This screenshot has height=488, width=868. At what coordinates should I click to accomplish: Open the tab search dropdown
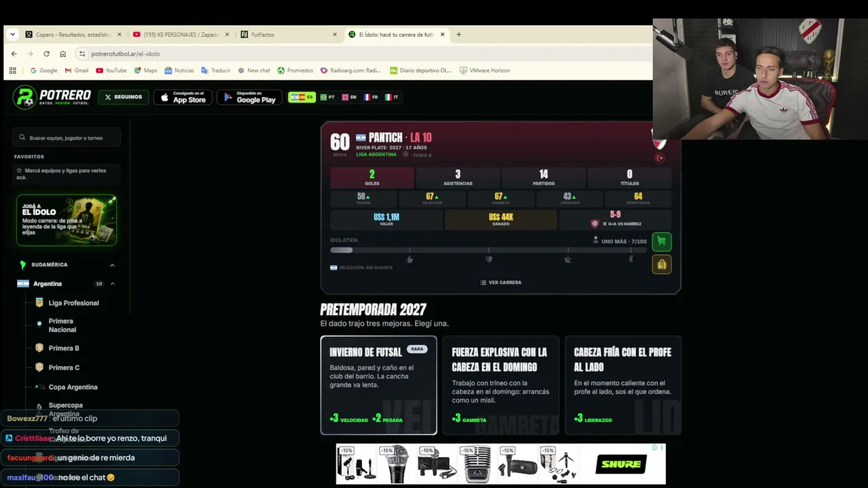pos(12,35)
